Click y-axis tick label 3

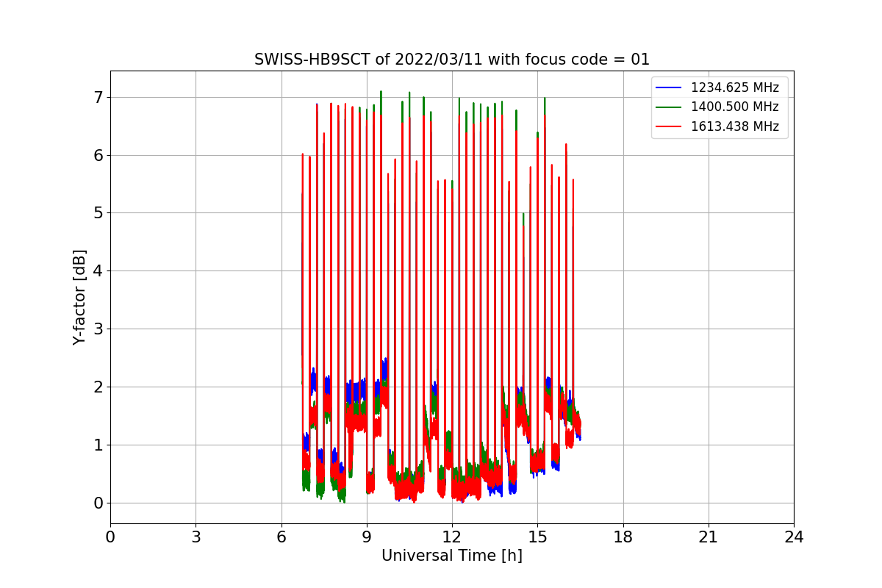click(x=98, y=329)
